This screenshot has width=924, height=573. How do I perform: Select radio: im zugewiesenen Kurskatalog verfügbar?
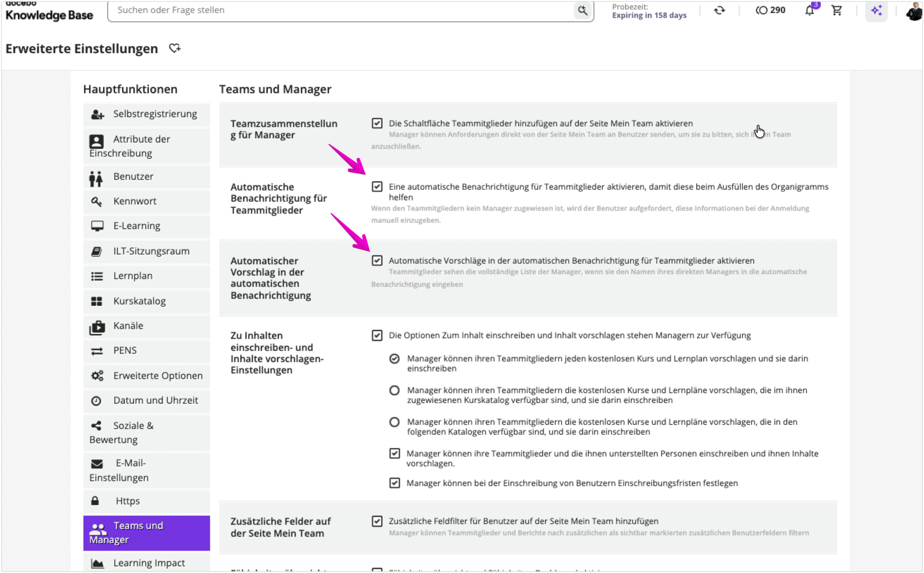394,390
